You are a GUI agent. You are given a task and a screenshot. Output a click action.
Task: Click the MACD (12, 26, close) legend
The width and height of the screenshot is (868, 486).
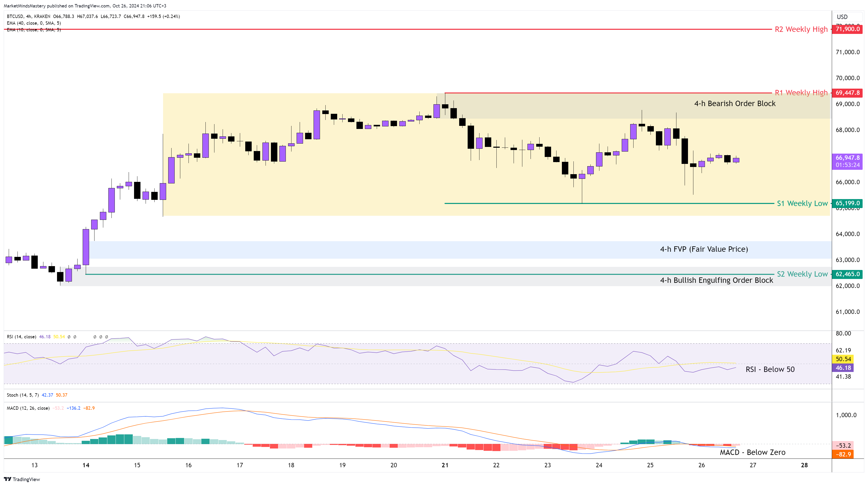point(28,408)
